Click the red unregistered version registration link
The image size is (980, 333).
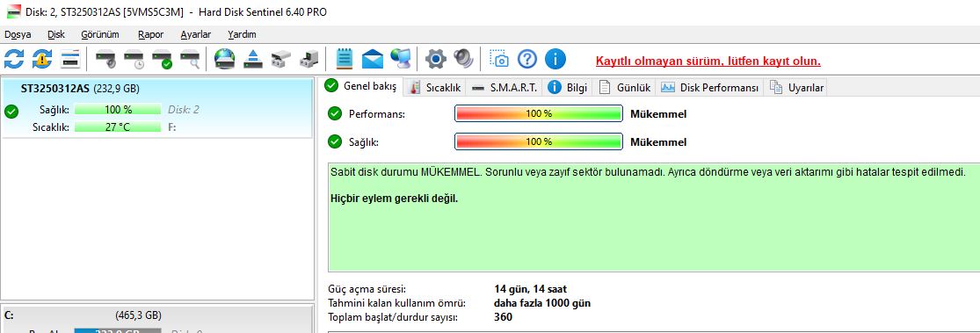coord(708,62)
